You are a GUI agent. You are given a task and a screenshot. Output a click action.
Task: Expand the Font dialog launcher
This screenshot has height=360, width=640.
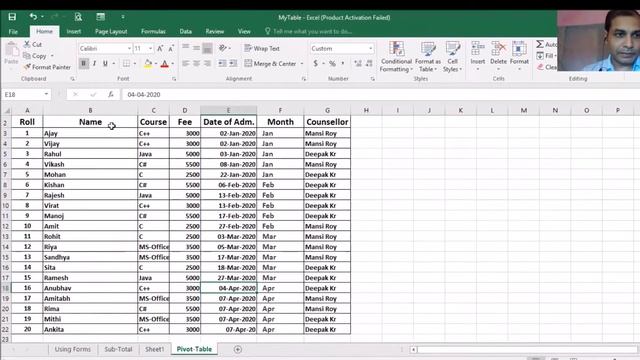(174, 79)
